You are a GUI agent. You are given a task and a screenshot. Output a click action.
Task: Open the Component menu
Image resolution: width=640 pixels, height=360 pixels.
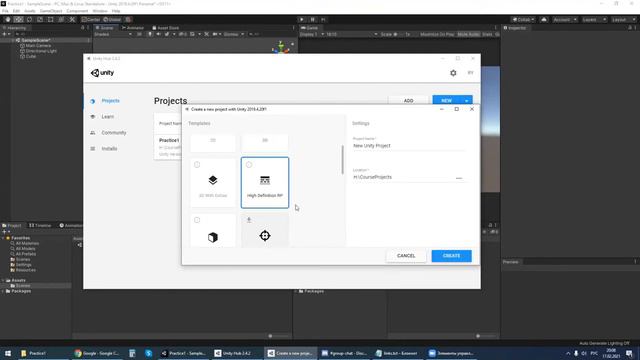point(77,11)
